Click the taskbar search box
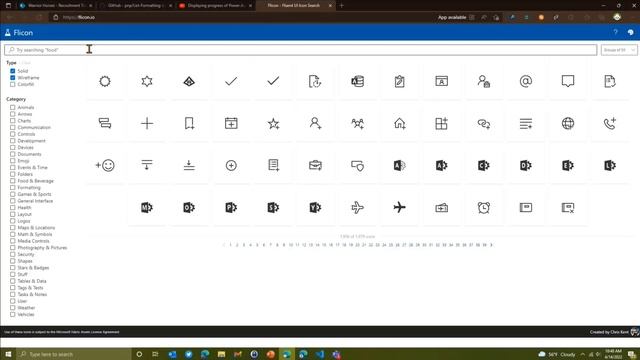Image resolution: width=640 pixels, height=360 pixels. (x=74, y=354)
